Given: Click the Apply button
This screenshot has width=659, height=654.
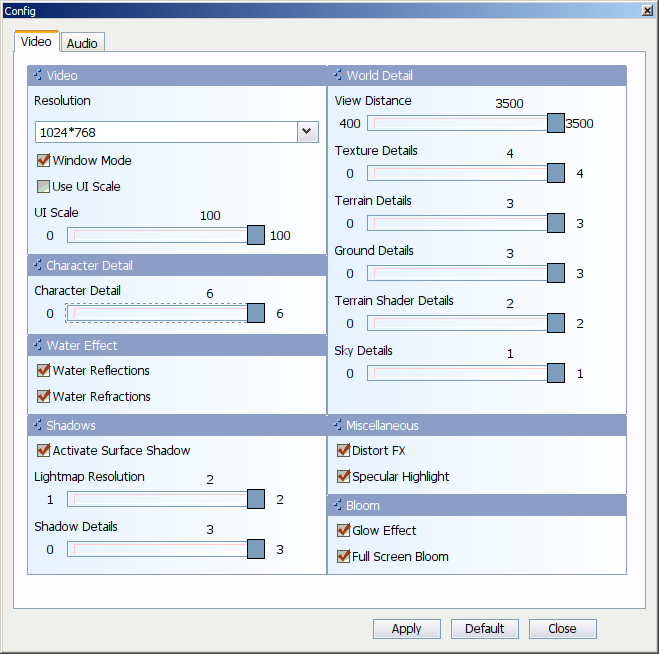Looking at the screenshot, I should click(406, 628).
